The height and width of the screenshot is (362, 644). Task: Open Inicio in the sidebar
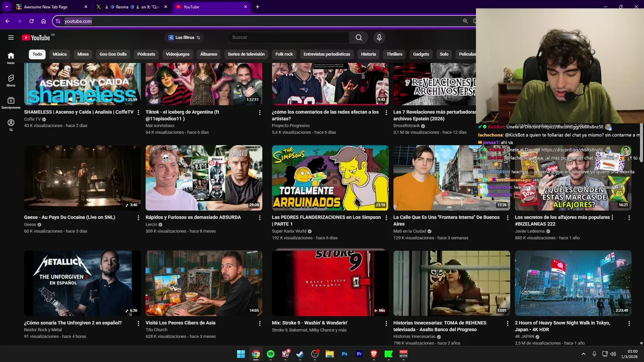(11, 58)
